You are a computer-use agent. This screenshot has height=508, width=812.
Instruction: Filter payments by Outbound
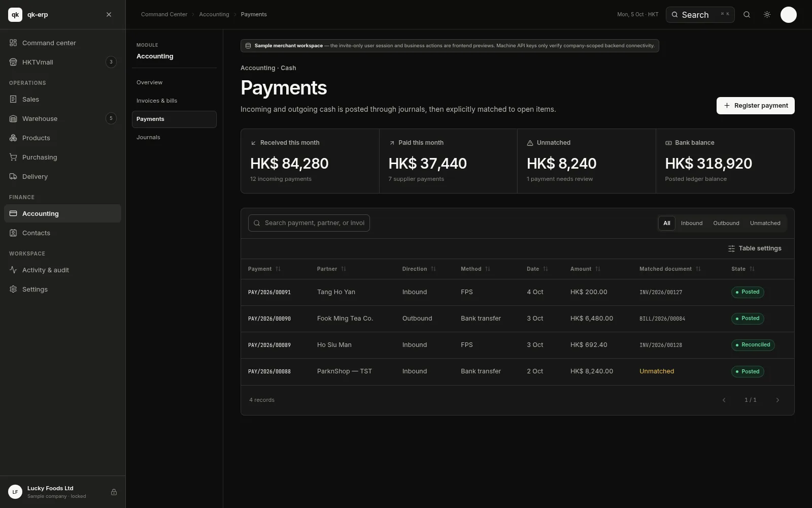(x=726, y=223)
